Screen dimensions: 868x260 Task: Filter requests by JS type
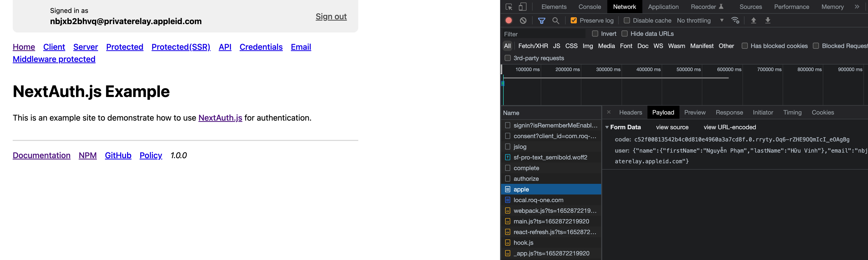tap(556, 46)
